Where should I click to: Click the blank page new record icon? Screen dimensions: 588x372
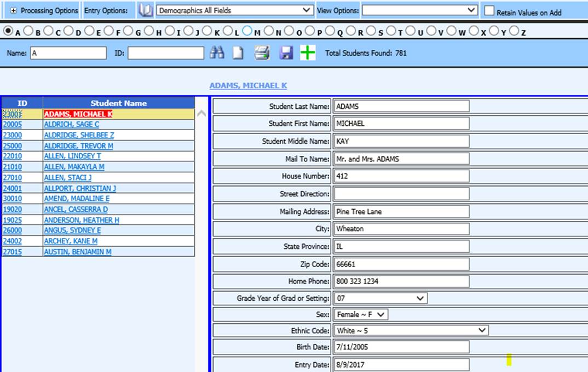coord(238,53)
